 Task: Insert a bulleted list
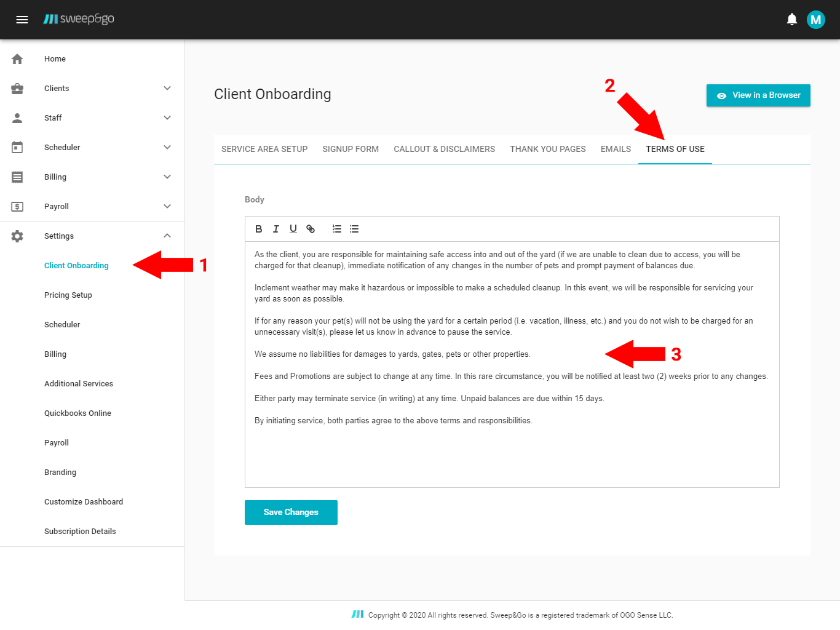(354, 229)
